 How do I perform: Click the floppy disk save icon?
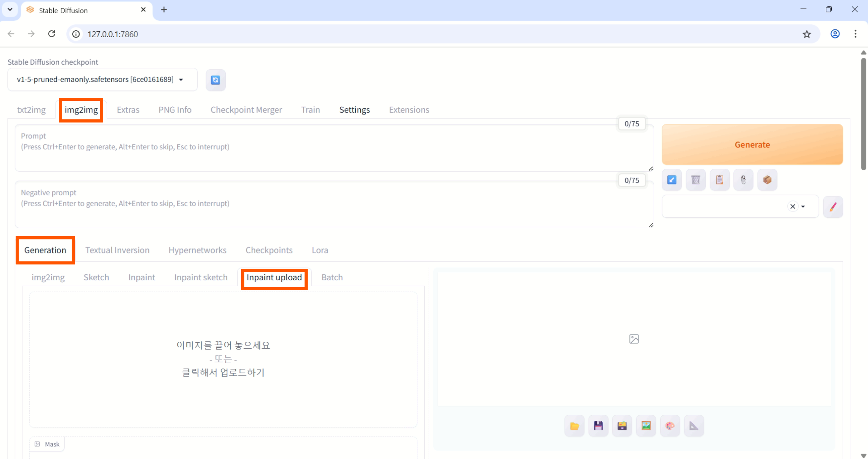point(598,426)
